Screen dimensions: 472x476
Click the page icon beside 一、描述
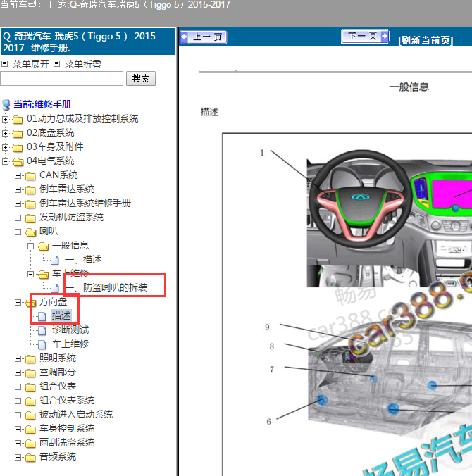point(55,260)
